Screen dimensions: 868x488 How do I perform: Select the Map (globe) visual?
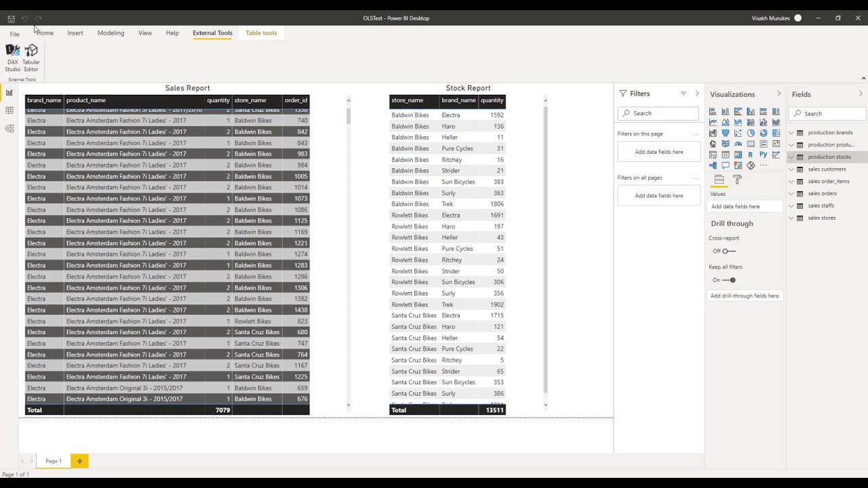click(713, 144)
